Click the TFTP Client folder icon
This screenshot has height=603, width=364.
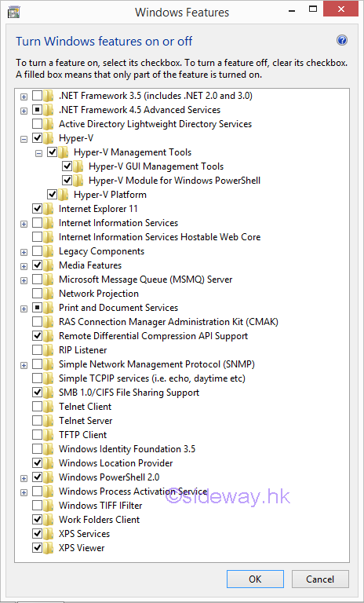[49, 434]
